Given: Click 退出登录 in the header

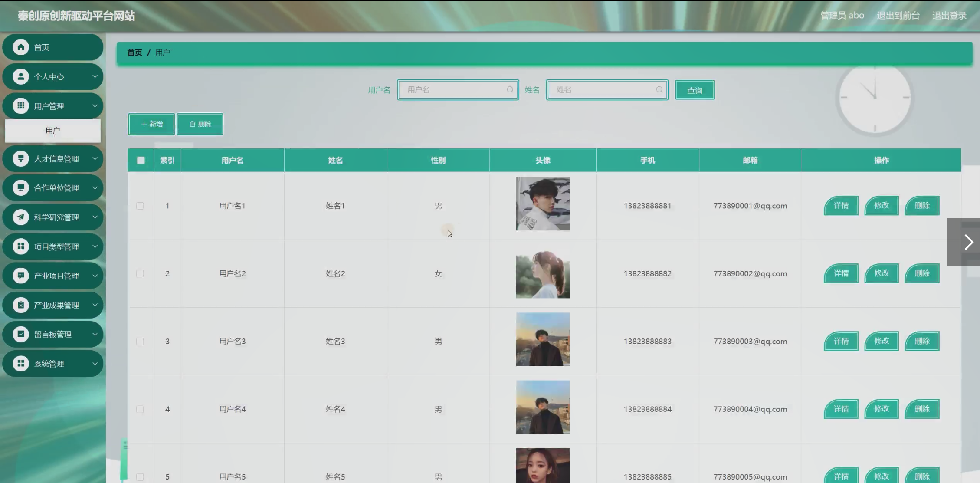Looking at the screenshot, I should pos(949,16).
